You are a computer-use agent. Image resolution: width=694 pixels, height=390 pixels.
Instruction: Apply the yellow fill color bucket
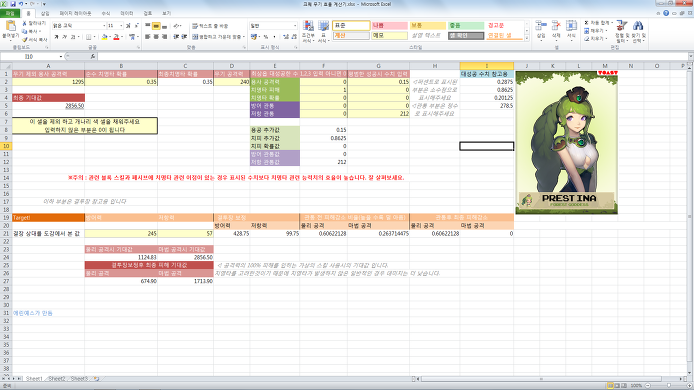tap(104, 37)
